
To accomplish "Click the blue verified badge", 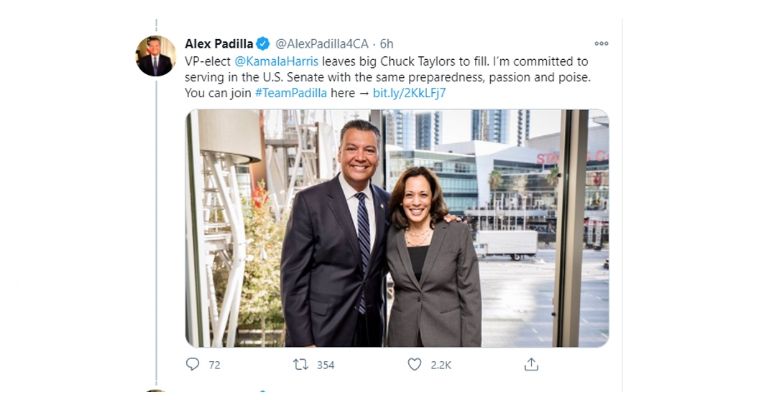I will pyautogui.click(x=263, y=44).
